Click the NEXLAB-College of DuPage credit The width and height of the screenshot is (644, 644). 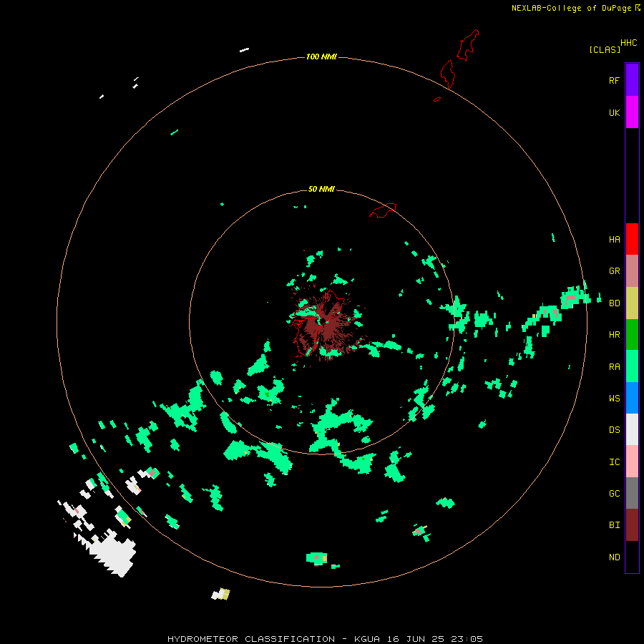571,8
